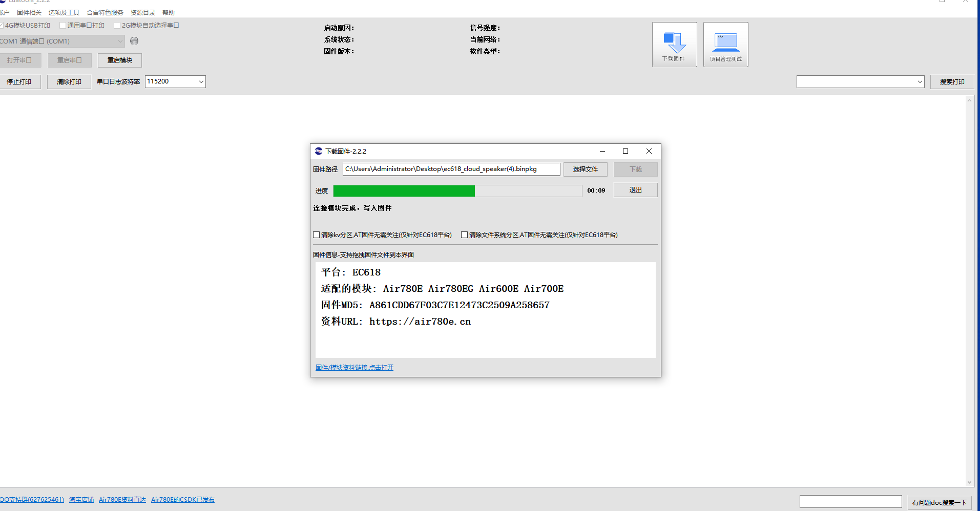Click the LuaTools logo in dialog title bar
980x511 pixels.
(319, 151)
